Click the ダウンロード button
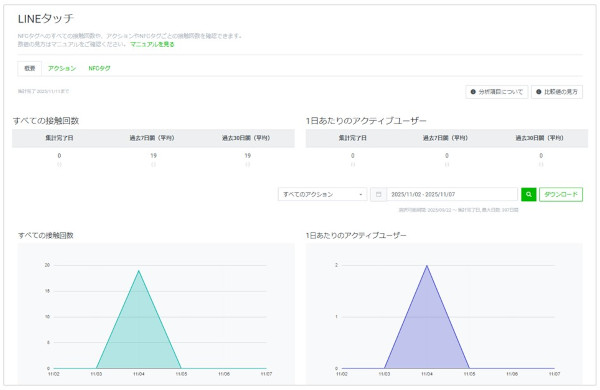Image resolution: width=600 pixels, height=390 pixels. pos(561,194)
